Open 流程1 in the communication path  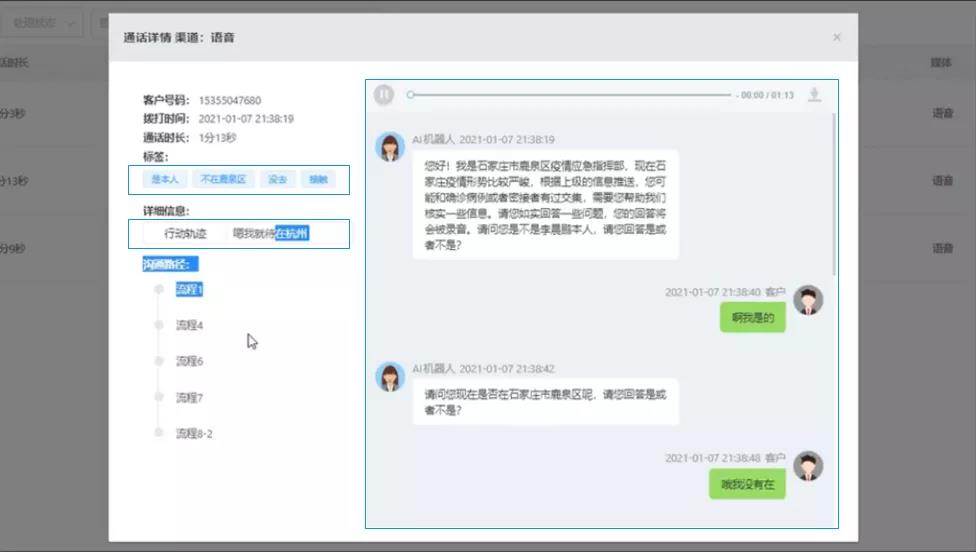(x=189, y=289)
